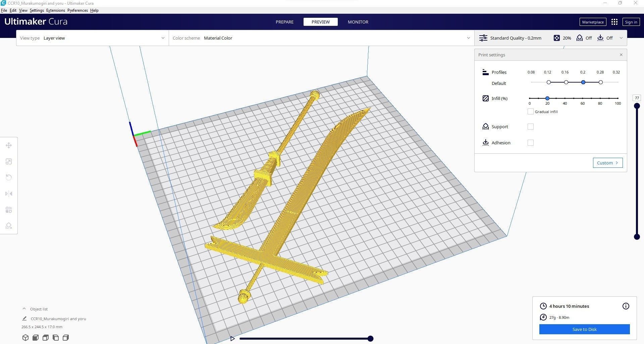Click the 4 hours 10 minutes estimate
The height and width of the screenshot is (344, 644).
569,306
